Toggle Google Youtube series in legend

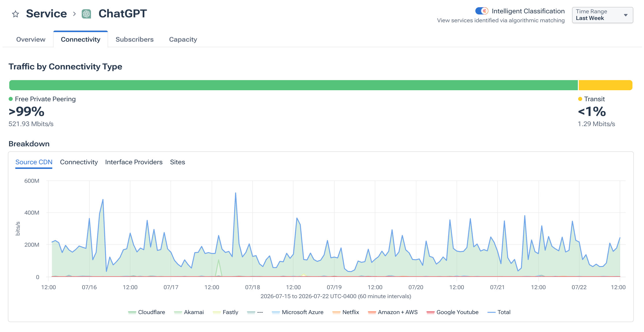click(x=453, y=312)
